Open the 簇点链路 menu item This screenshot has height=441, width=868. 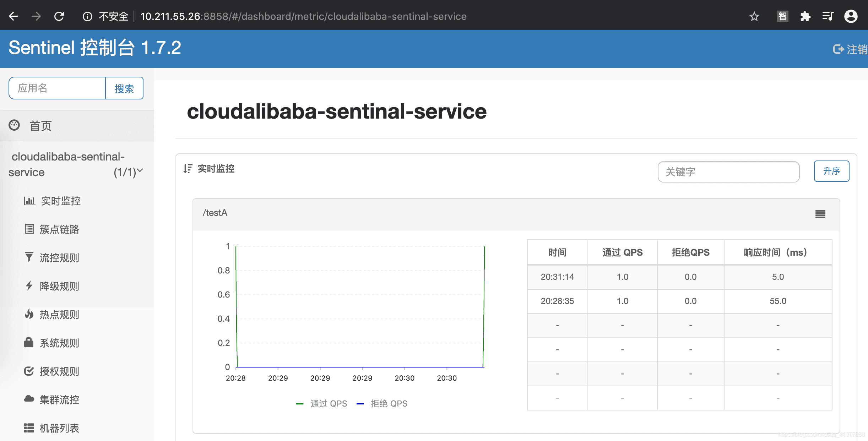60,229
